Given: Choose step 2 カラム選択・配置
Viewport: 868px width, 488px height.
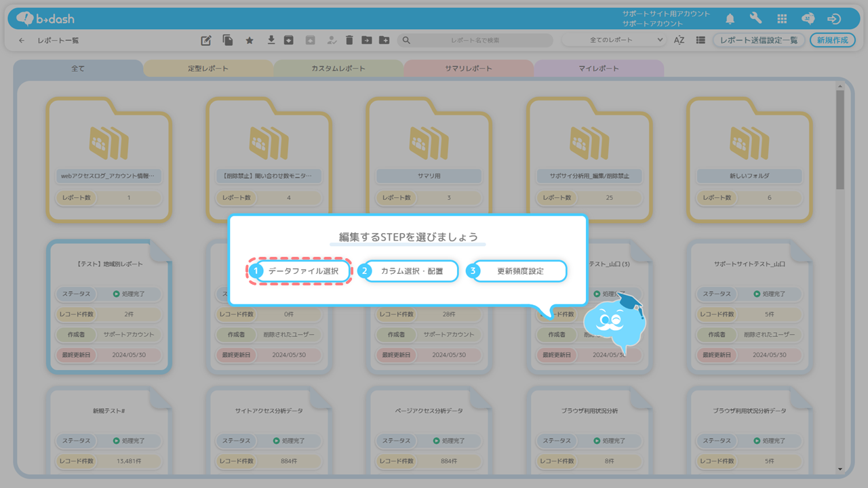Looking at the screenshot, I should (408, 271).
